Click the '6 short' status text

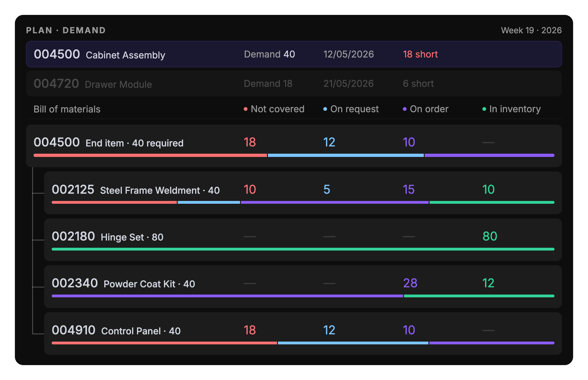coord(418,83)
